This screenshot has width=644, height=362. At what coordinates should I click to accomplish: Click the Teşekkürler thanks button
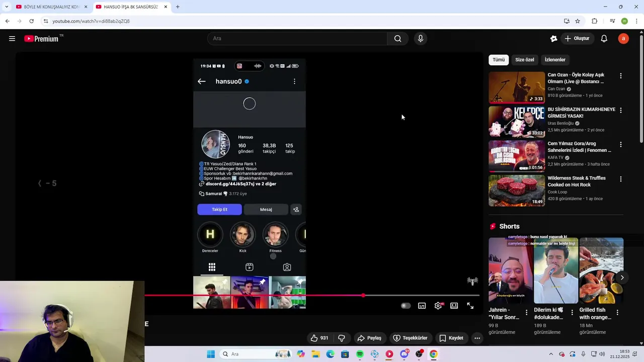click(x=410, y=338)
